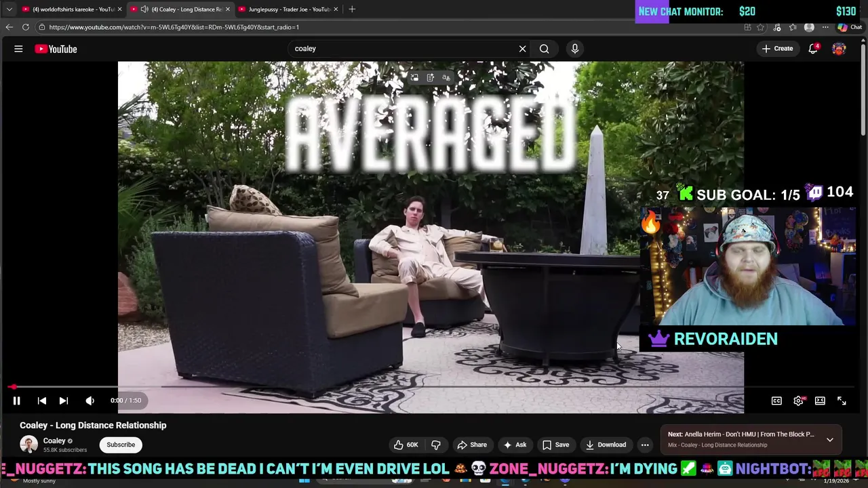The width and height of the screenshot is (868, 488).
Task: Click the search magnifier button
Action: [544, 49]
